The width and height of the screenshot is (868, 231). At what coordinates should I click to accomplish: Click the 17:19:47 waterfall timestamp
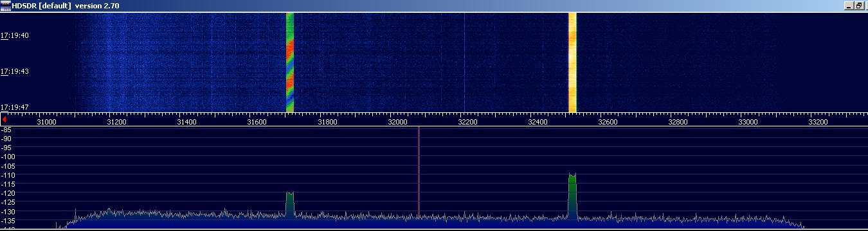pos(15,107)
